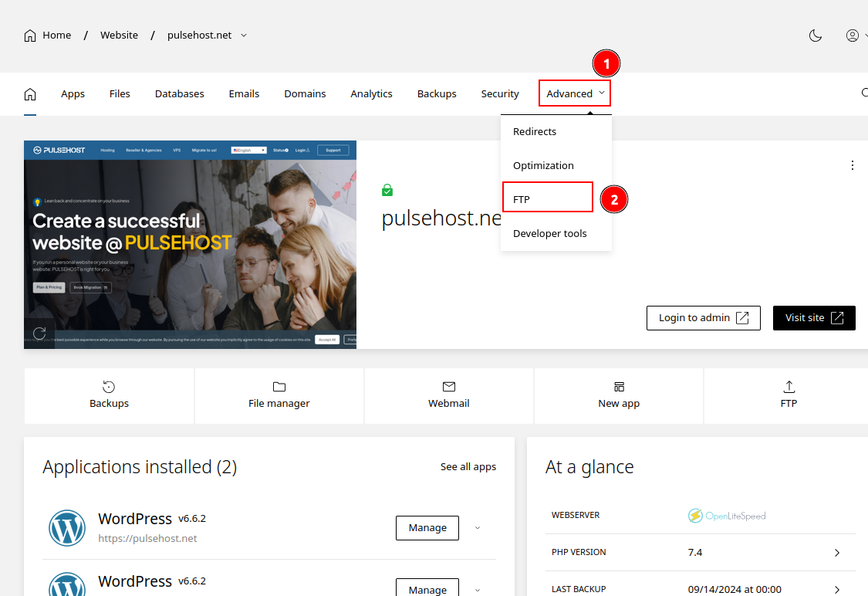Click the first WordPress v6.6.2 title
The height and width of the screenshot is (596, 868).
point(152,519)
